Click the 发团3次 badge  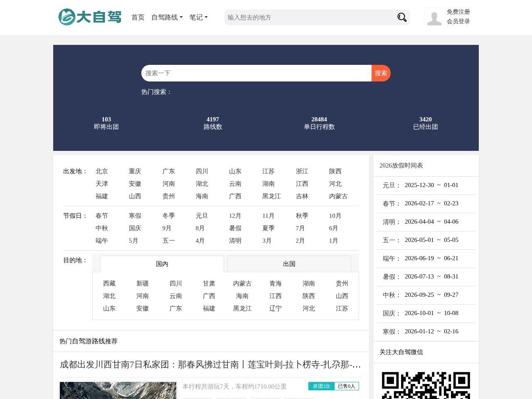tap(321, 386)
